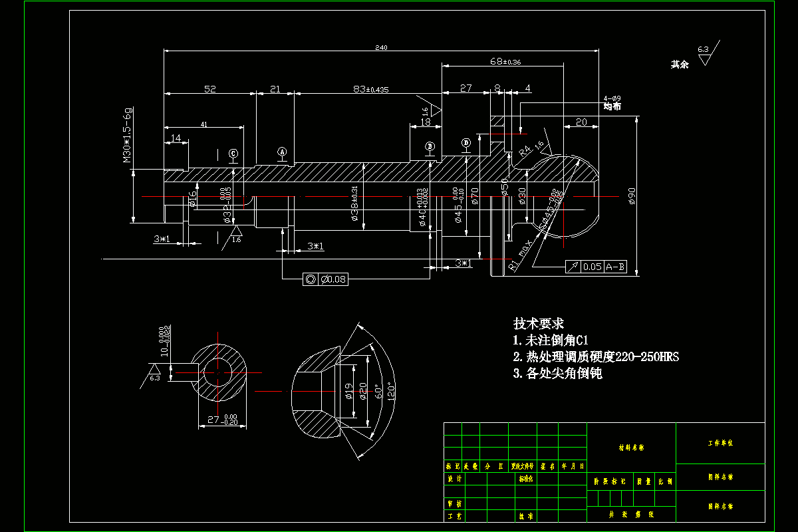
Task: Select the 60° angle dimension
Action: (378, 390)
